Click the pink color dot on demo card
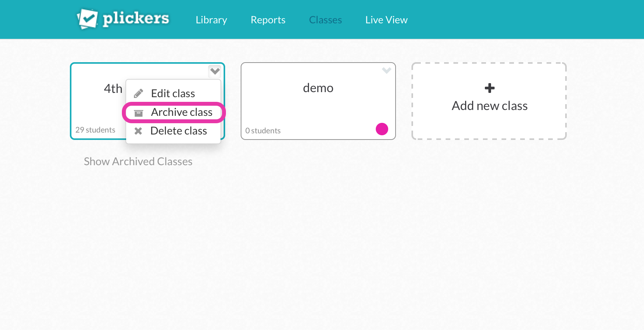644x330 pixels. tap(382, 129)
